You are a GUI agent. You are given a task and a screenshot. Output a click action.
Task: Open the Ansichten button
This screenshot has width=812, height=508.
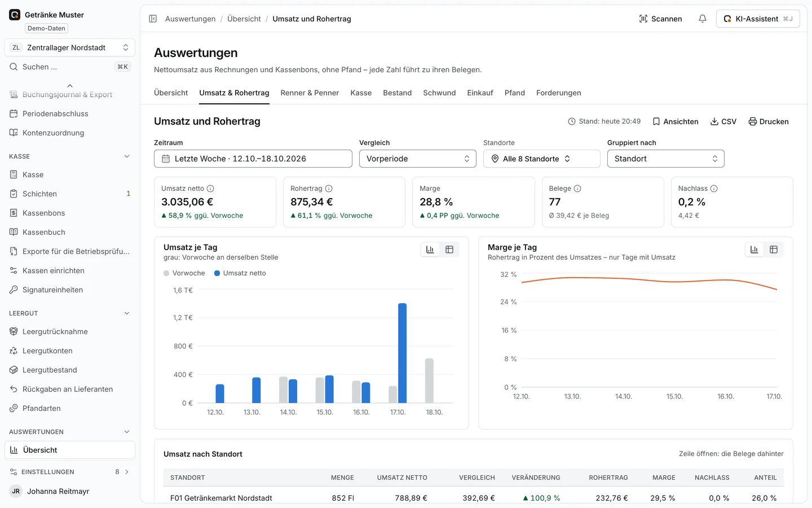pos(676,121)
